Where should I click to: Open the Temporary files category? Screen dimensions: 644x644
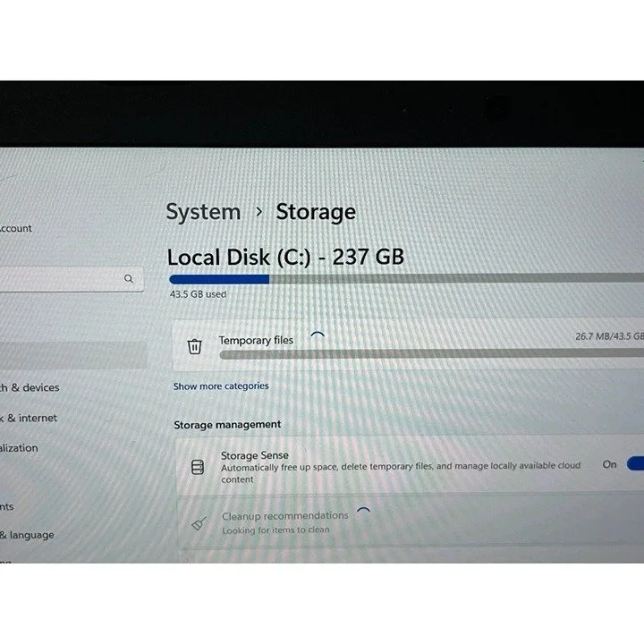[x=408, y=345]
